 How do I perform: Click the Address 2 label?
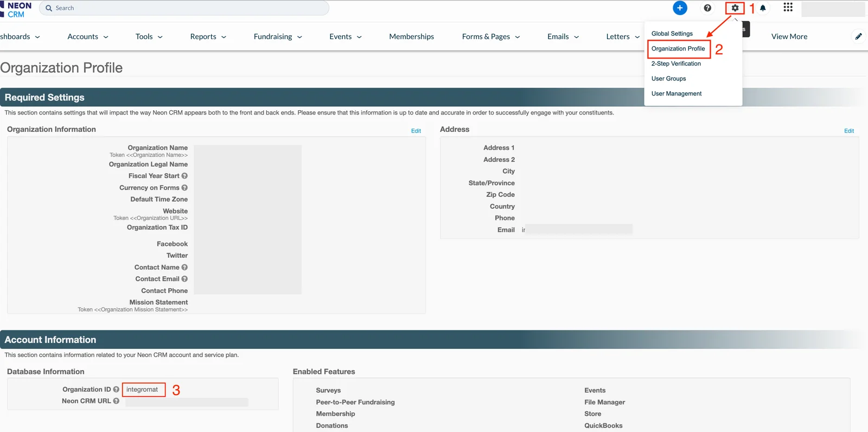[499, 160]
